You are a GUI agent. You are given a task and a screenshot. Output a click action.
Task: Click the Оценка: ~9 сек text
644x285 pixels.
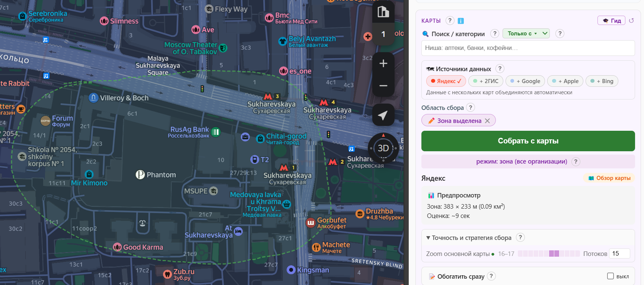point(448,216)
